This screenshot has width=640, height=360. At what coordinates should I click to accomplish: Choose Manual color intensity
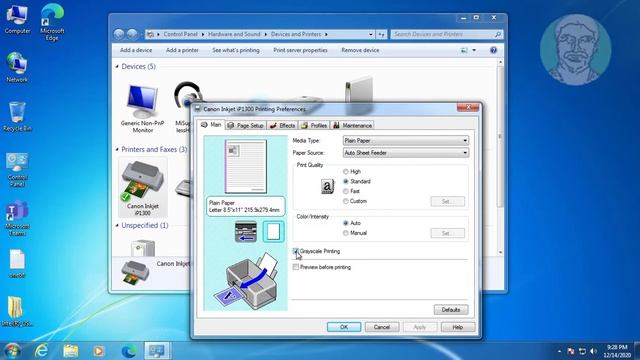(346, 233)
